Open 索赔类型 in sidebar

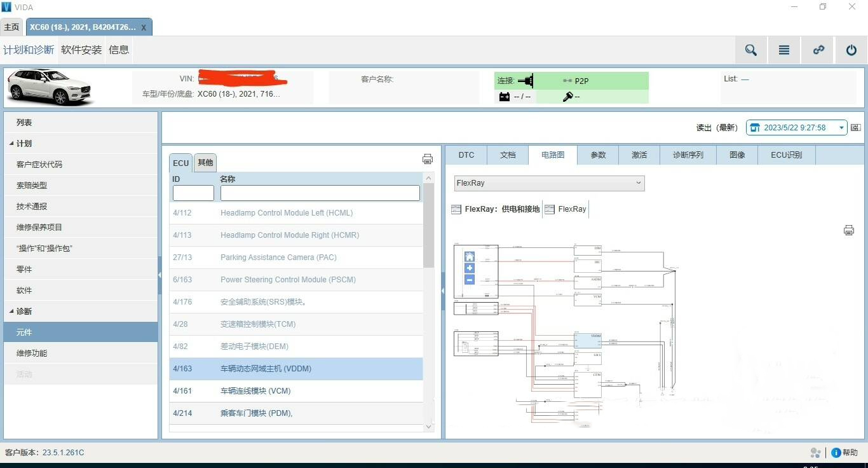pos(81,186)
